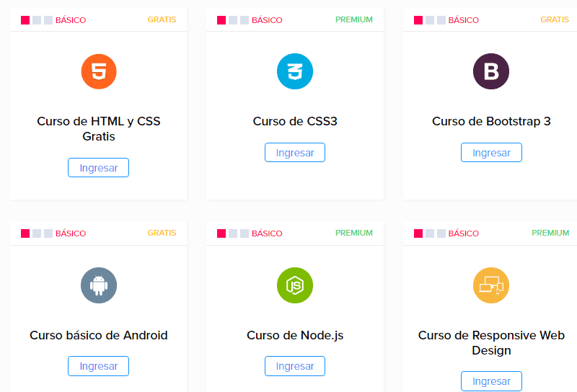Screen dimensions: 577x392
Task: Click the pink level square on Node.js card
Action: tap(221, 233)
